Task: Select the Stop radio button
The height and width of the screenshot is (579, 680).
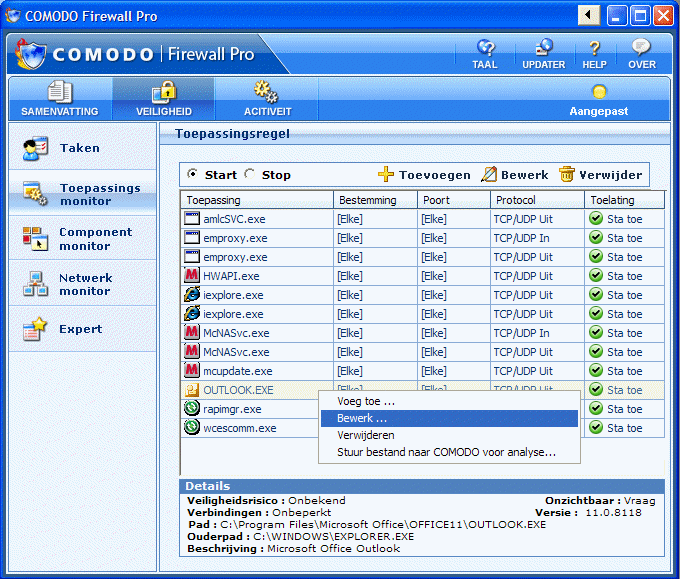Action: 249,174
